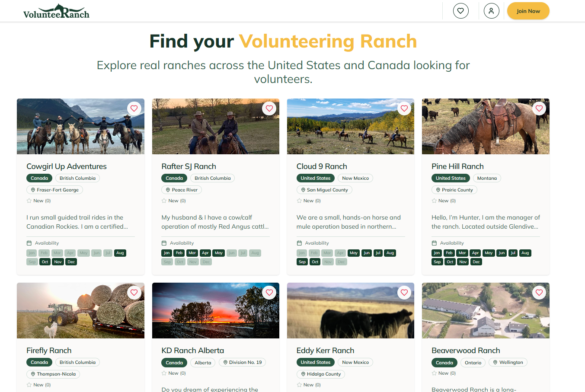Screen dimensions: 585x392
Task: Go to VolunteeRanch home via logo
Action: coord(56,12)
